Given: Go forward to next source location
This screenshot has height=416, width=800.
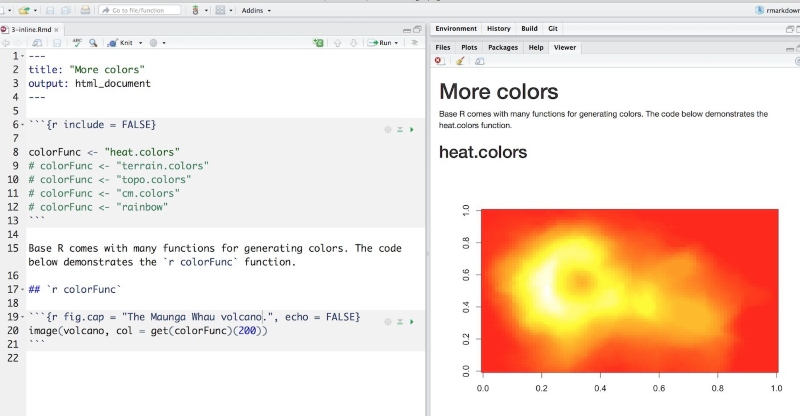Looking at the screenshot, I should 18,43.
